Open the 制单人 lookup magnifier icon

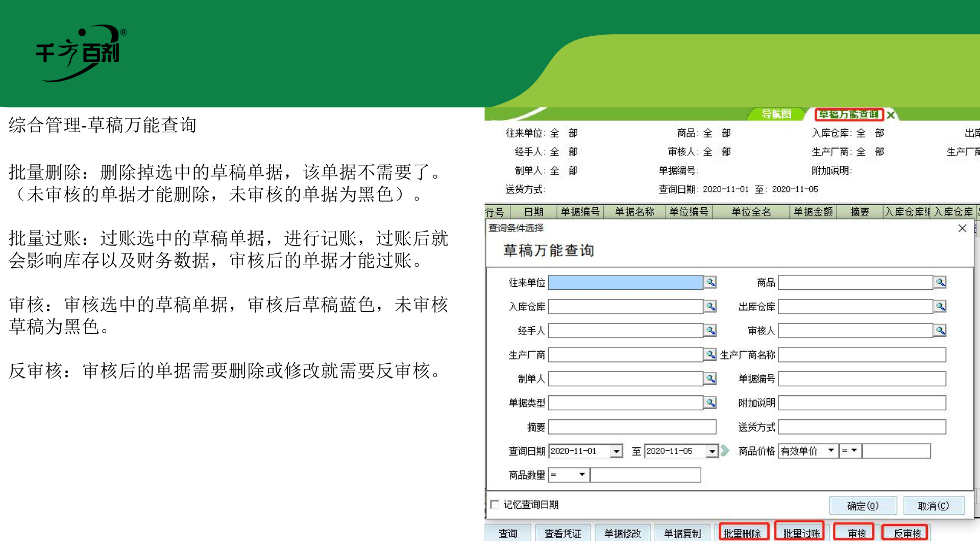click(x=710, y=379)
